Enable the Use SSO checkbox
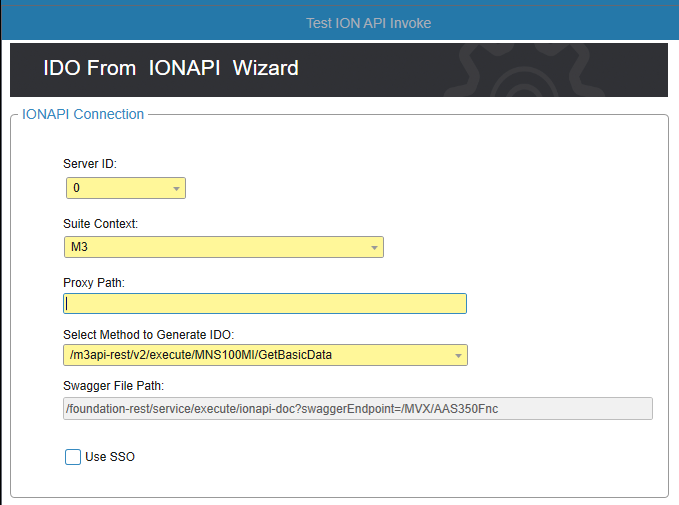The image size is (679, 505). 73,457
